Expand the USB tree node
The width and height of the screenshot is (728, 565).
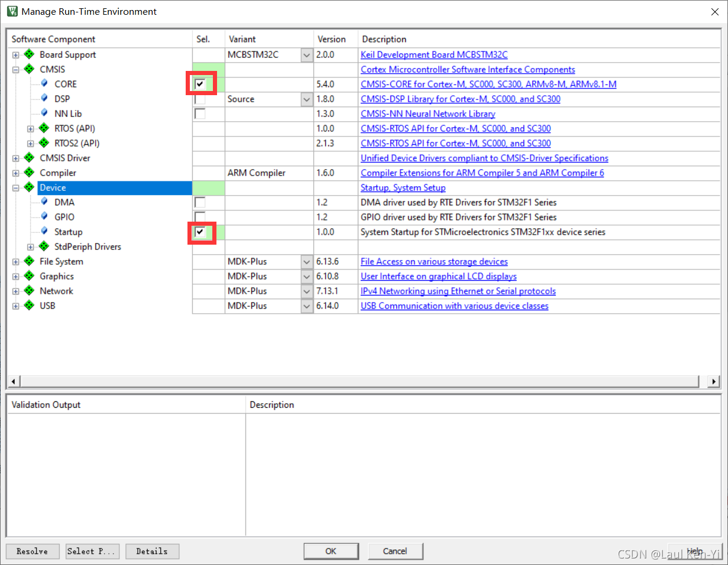pyautogui.click(x=16, y=306)
